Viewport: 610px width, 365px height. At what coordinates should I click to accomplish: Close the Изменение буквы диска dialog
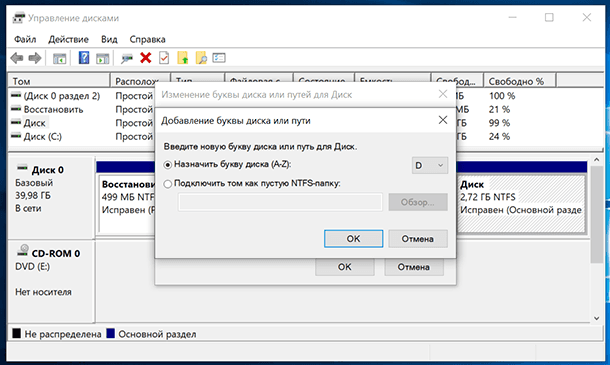click(443, 94)
